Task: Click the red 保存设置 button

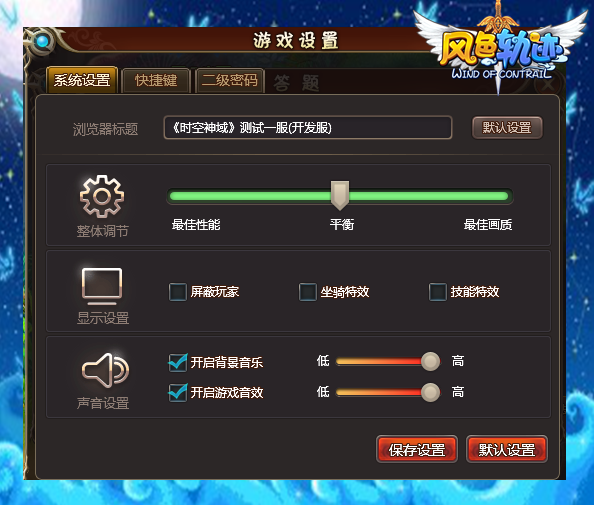Action: [417, 449]
